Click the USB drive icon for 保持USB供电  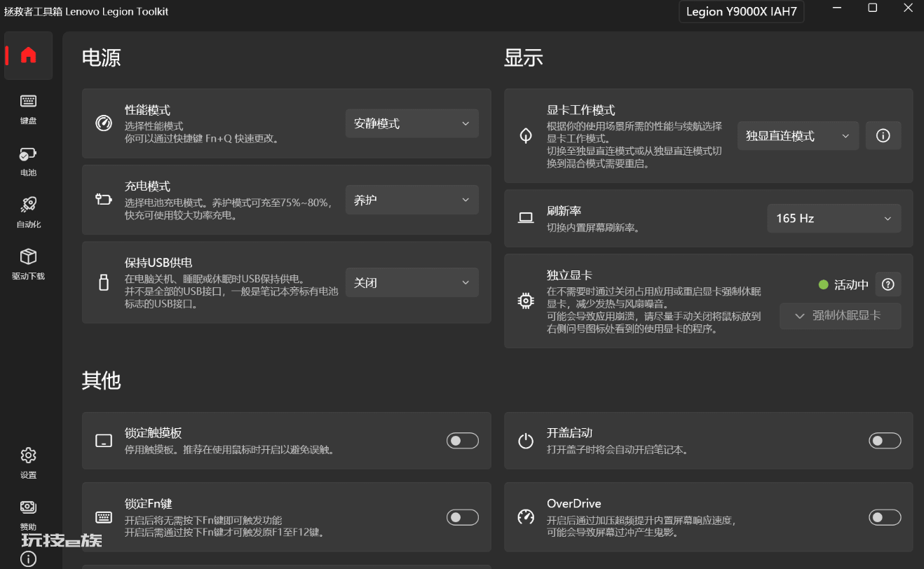pos(104,282)
